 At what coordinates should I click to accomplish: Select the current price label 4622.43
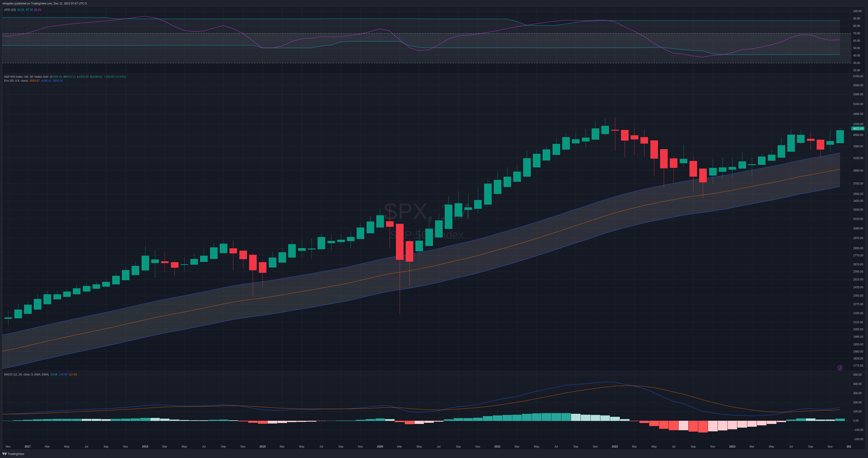858,129
